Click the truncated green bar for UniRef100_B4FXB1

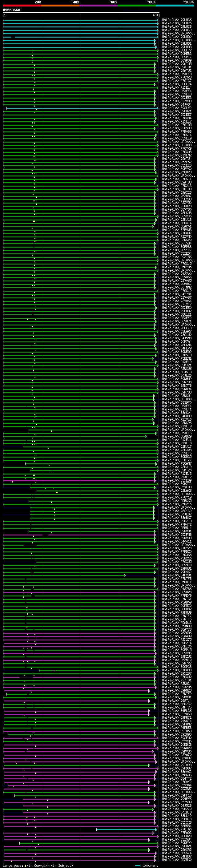pos(64,575)
